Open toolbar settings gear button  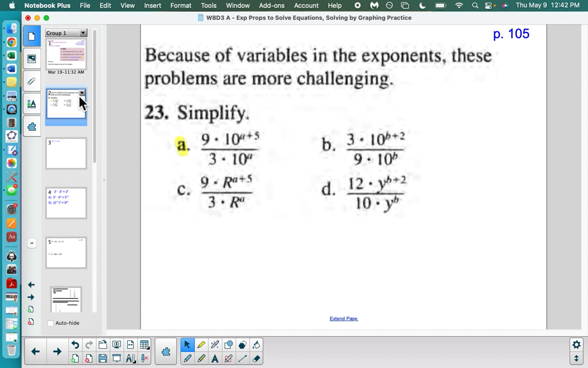click(576, 345)
